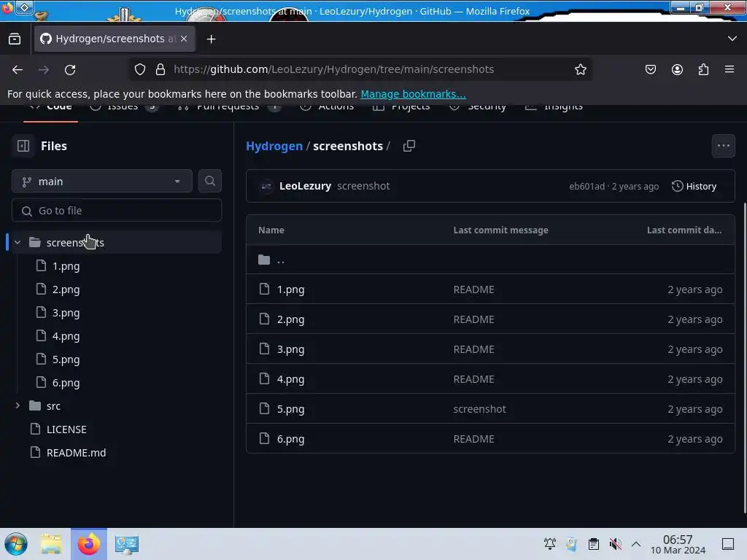View commit History
Screen dimensions: 747x560
(694, 186)
